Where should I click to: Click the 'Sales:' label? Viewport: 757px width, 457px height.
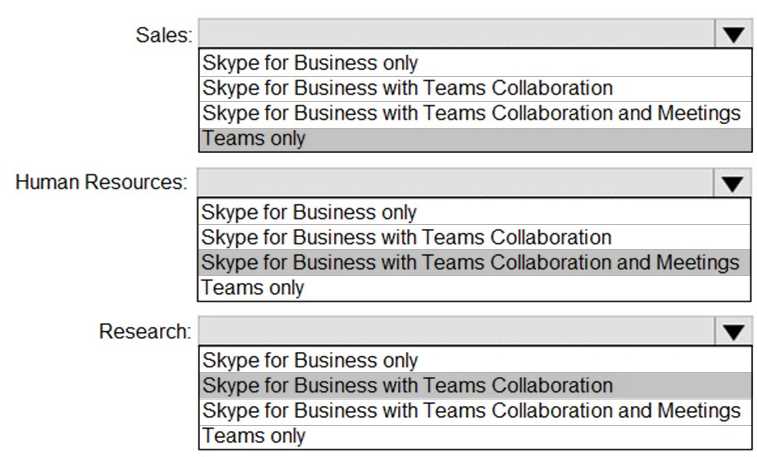163,34
